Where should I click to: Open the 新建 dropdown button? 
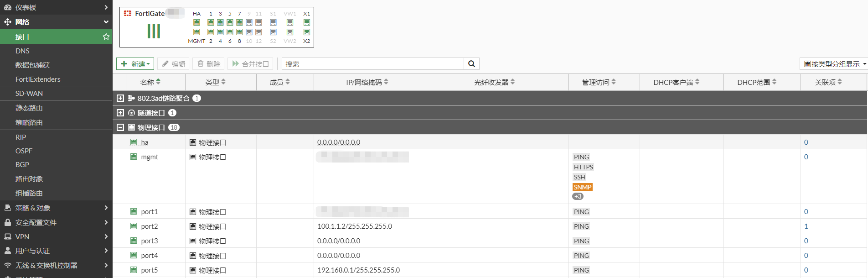pos(135,64)
